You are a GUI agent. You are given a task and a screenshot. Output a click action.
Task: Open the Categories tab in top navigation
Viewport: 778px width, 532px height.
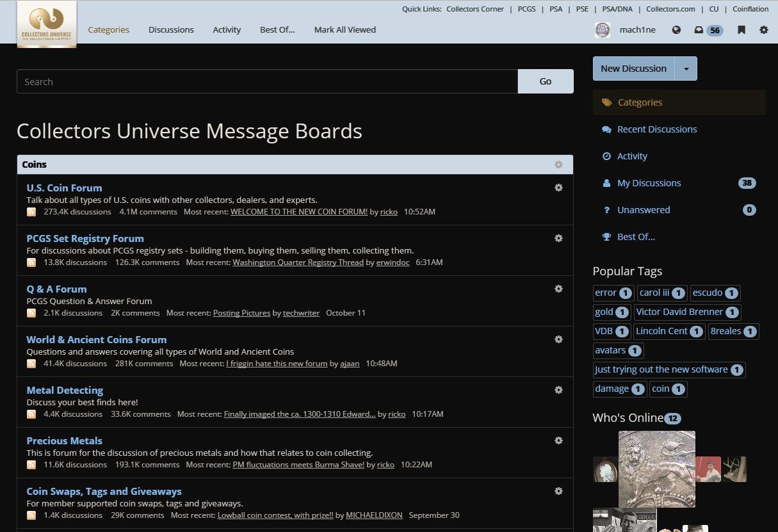(x=109, y=29)
